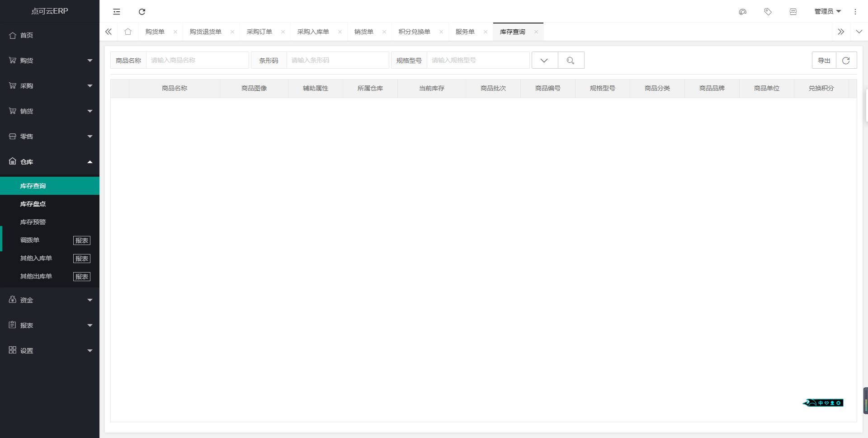Expand the 购货 sidebar menu
The height and width of the screenshot is (438, 868).
click(x=50, y=61)
